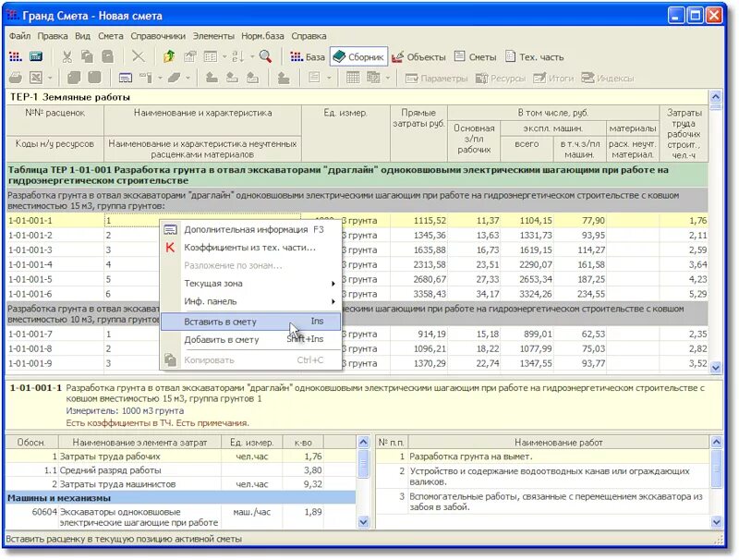Image resolution: width=739 pixels, height=560 pixels.
Task: Click the Copy icon beside the scissors
Action: coord(87,57)
